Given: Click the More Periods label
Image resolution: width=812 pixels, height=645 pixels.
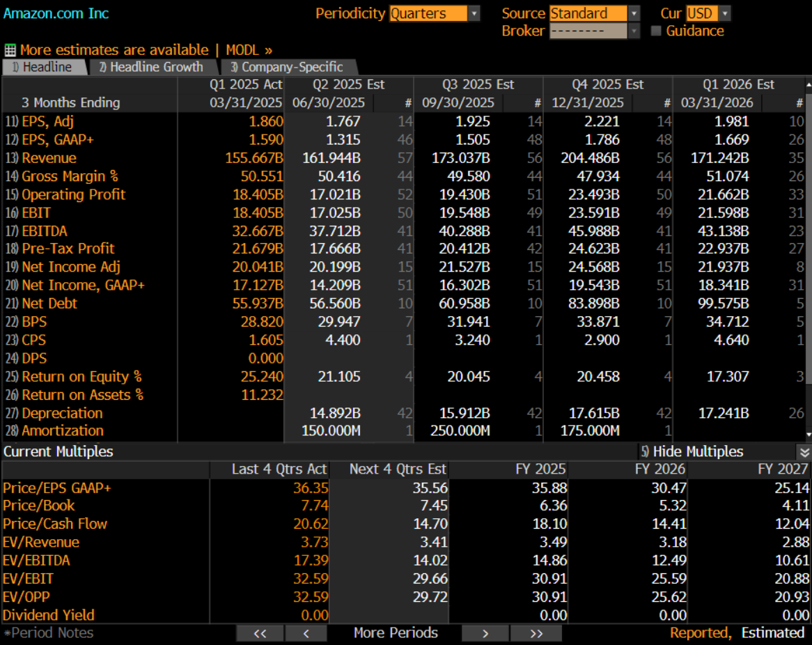Looking at the screenshot, I should (396, 633).
